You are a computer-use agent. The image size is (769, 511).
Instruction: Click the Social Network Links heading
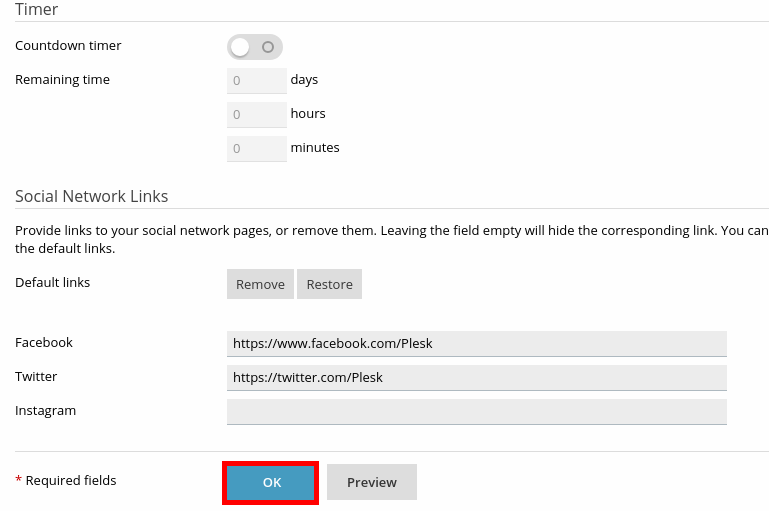[x=92, y=197]
